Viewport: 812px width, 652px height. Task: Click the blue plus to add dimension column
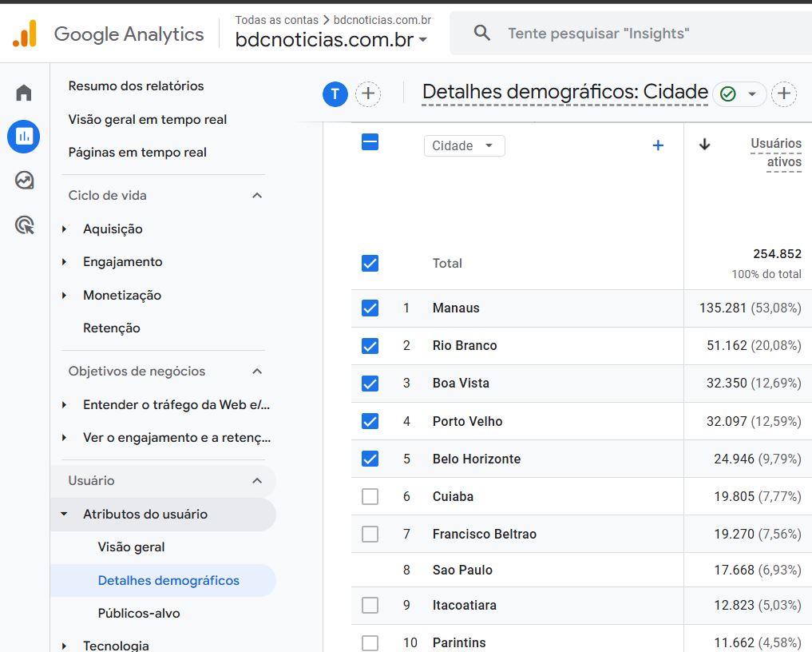coord(658,145)
